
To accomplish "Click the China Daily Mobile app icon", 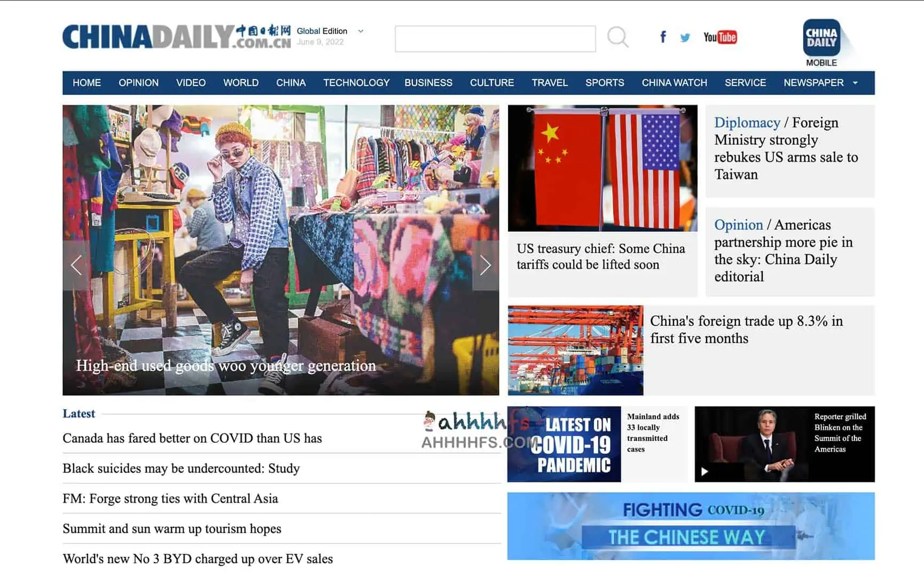I will tap(821, 38).
